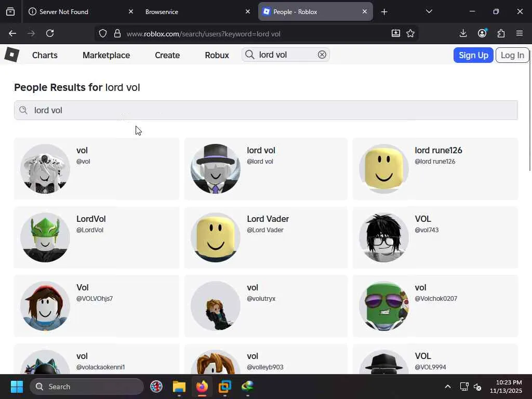
Task: Click the Windows taskbar Search box
Action: 87,387
